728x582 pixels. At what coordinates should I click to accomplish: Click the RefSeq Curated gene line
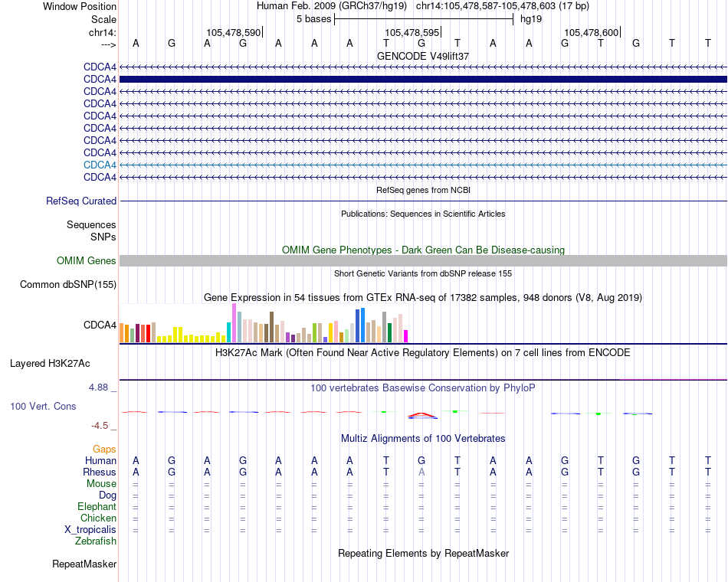(x=423, y=201)
